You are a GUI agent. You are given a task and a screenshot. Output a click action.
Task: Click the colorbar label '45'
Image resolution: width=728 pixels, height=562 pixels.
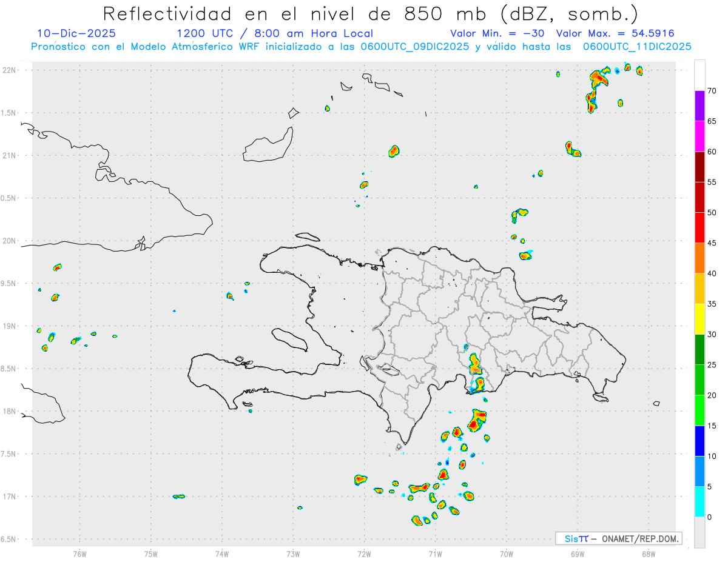pos(712,243)
